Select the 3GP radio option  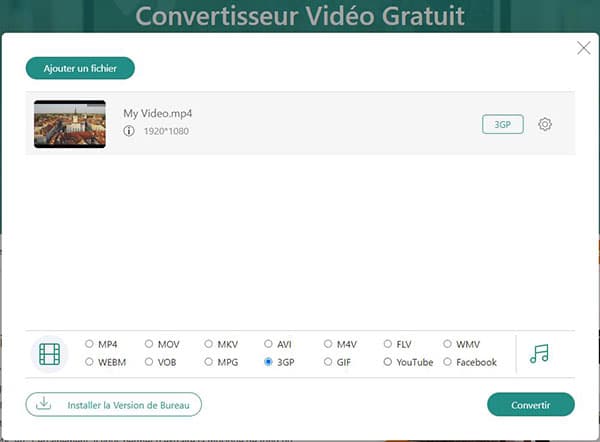pyautogui.click(x=268, y=362)
